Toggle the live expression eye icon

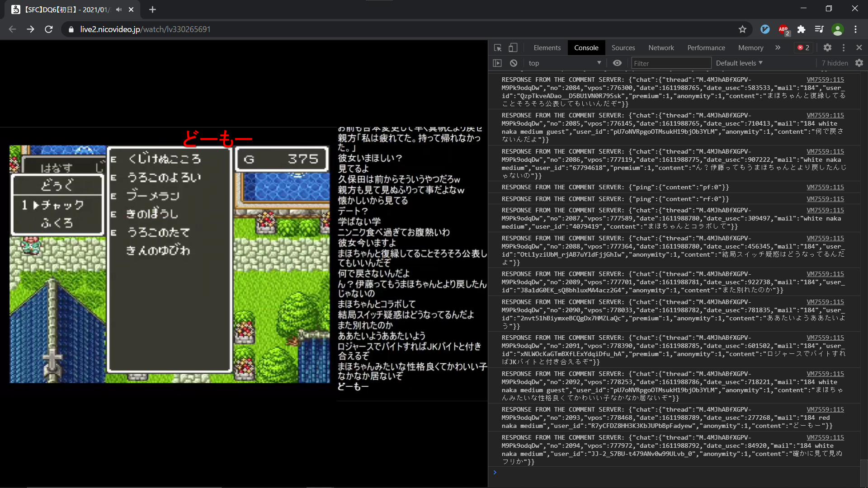pos(617,63)
